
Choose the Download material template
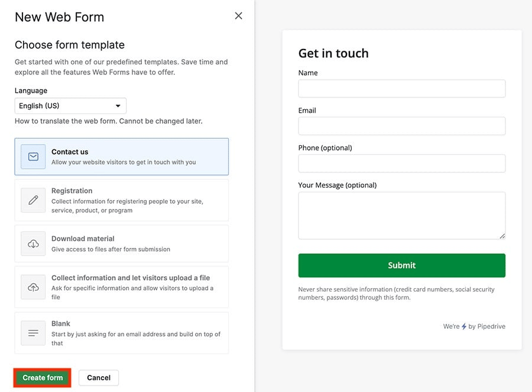click(121, 243)
